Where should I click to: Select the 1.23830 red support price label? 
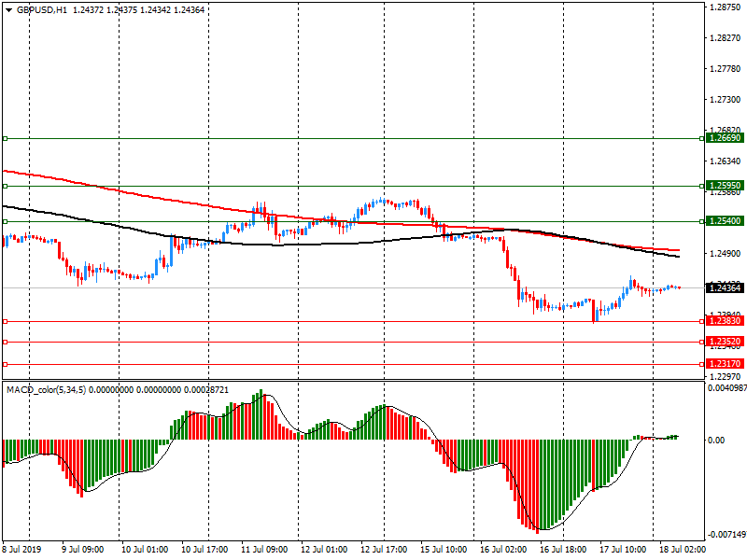726,321
